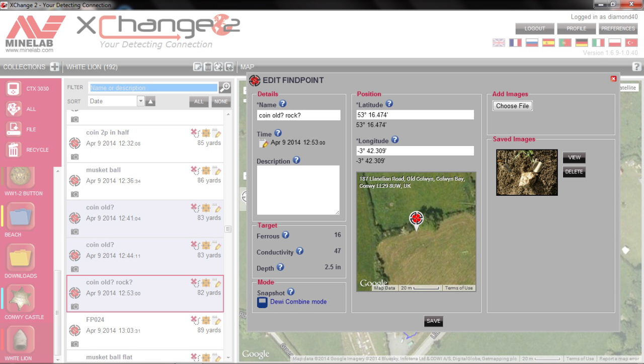
Task: Click edit pencil icon for musket ball
Action: point(217,171)
